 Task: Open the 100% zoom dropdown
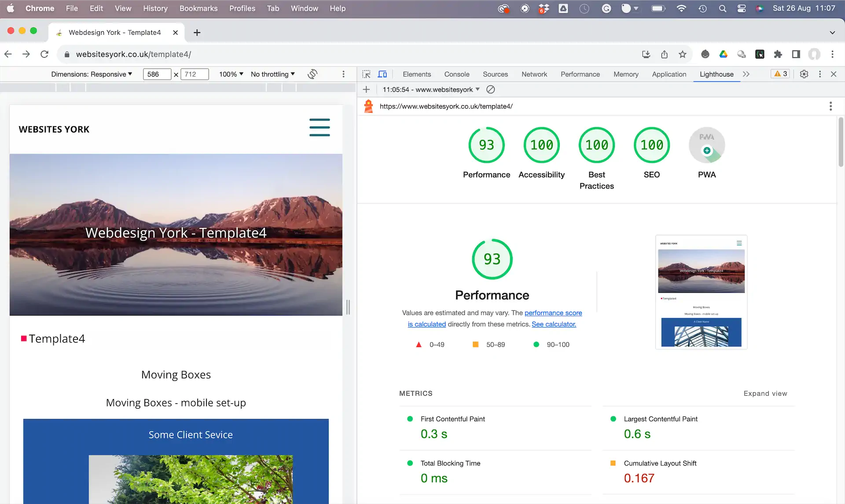pyautogui.click(x=231, y=74)
